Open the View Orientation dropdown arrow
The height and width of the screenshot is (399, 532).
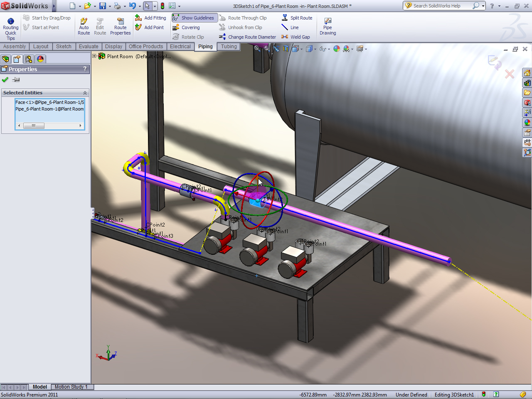coord(302,49)
